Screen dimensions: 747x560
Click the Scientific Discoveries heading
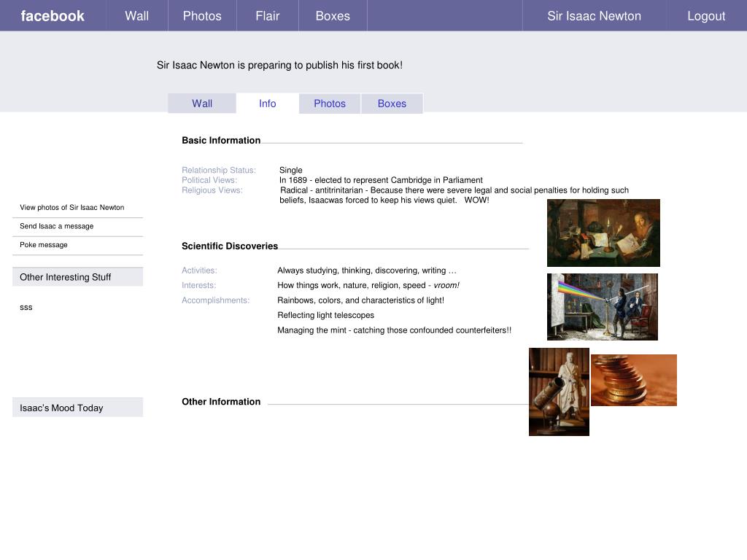coord(230,246)
